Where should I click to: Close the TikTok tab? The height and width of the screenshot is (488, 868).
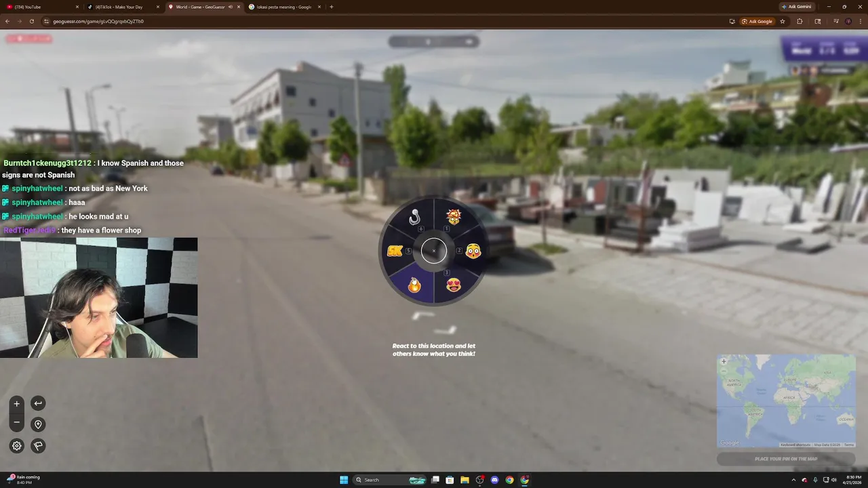[158, 7]
